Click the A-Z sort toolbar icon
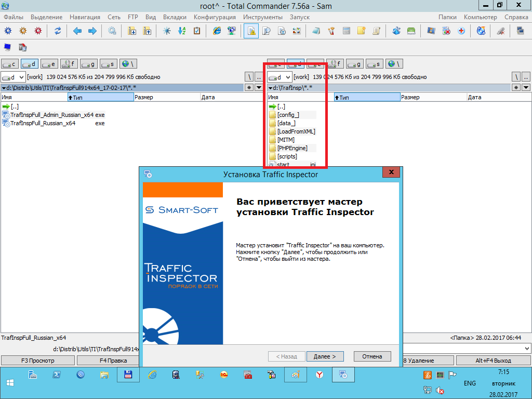The image size is (532, 399). point(181,31)
